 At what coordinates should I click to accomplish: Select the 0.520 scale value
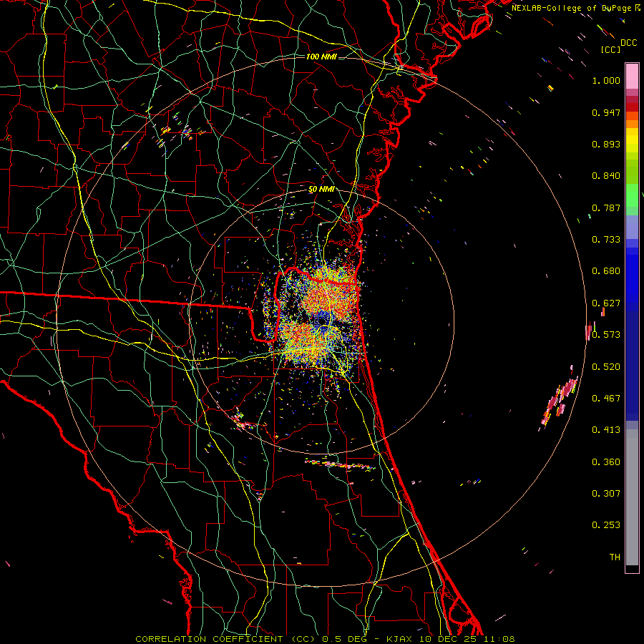pos(606,367)
